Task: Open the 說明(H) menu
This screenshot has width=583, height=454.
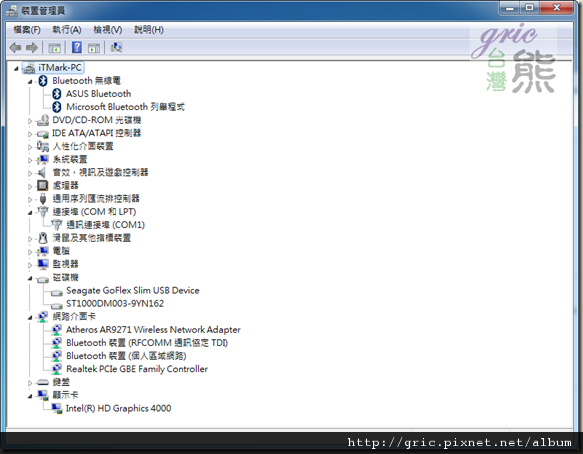Action: (149, 30)
